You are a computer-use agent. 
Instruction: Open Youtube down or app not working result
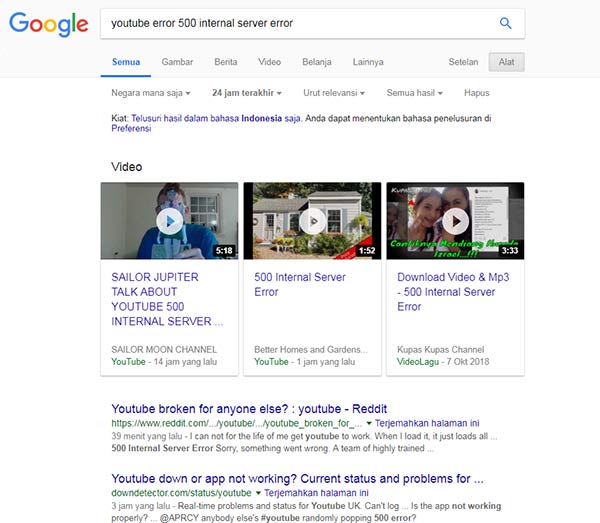coord(297,479)
